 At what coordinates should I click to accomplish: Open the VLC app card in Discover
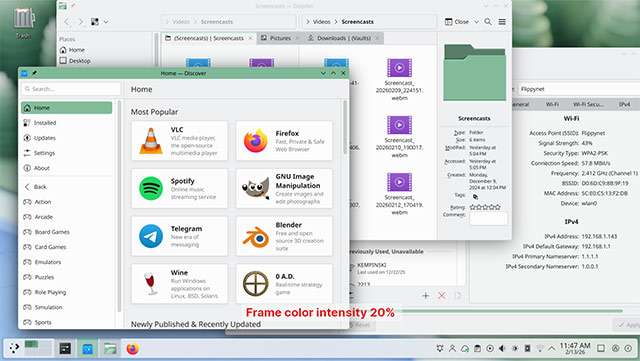pyautogui.click(x=179, y=141)
